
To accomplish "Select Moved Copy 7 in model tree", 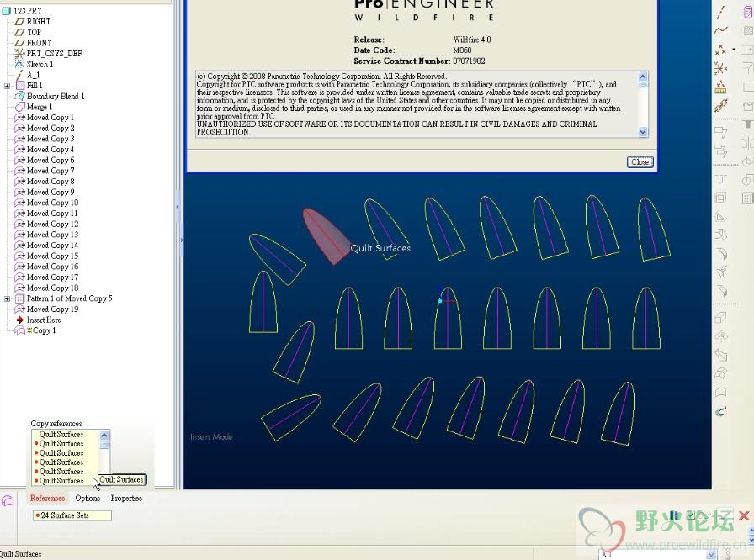I will pyautogui.click(x=50, y=171).
